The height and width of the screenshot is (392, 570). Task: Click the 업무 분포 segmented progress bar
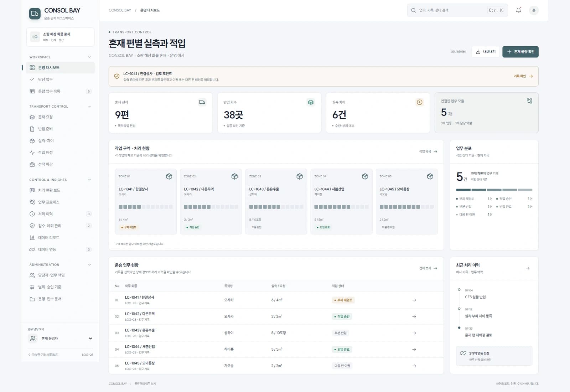tap(494, 190)
